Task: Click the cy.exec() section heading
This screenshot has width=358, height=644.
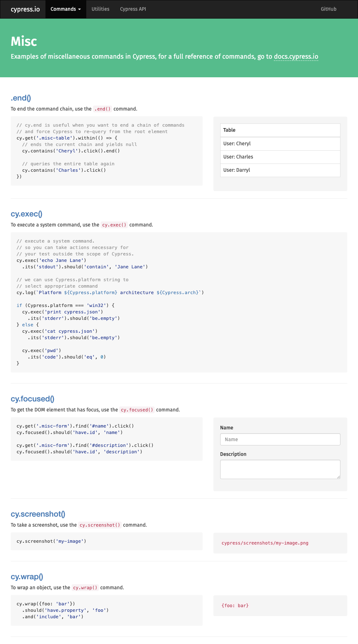Action: (26, 214)
